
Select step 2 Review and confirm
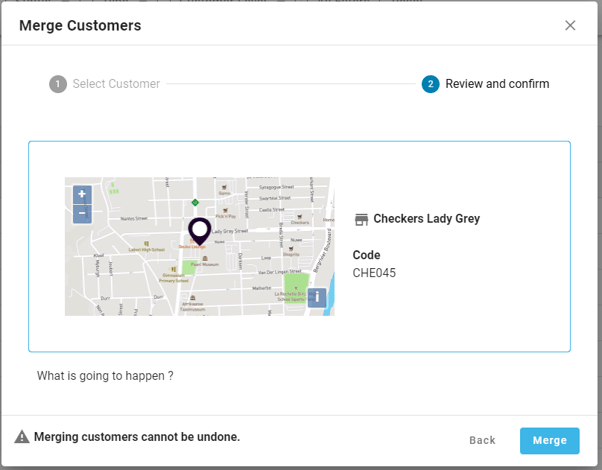(x=486, y=84)
